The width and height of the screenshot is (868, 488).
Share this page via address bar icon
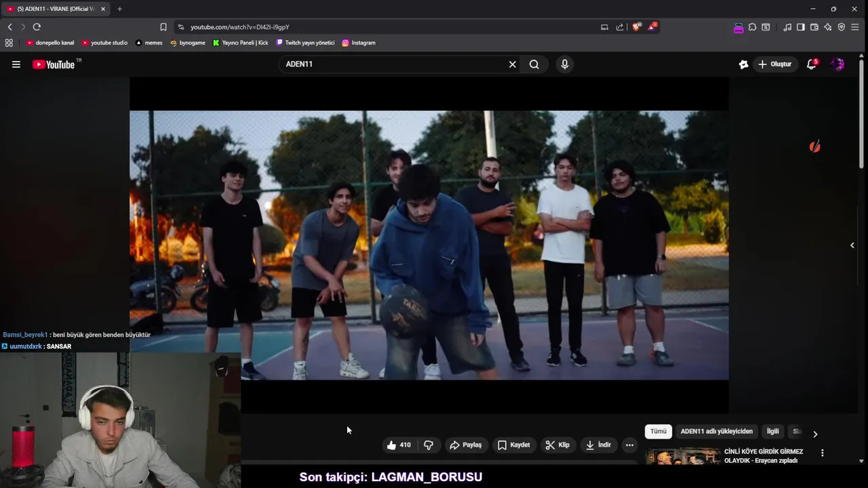pos(619,27)
